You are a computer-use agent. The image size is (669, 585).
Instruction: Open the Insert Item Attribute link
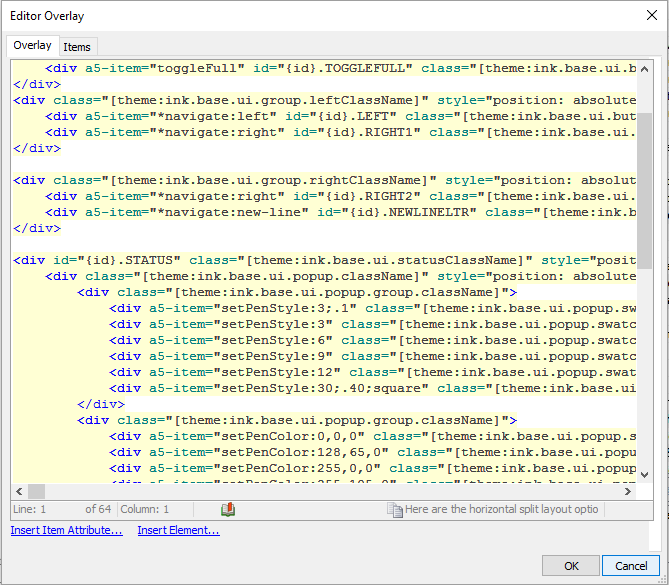click(67, 530)
